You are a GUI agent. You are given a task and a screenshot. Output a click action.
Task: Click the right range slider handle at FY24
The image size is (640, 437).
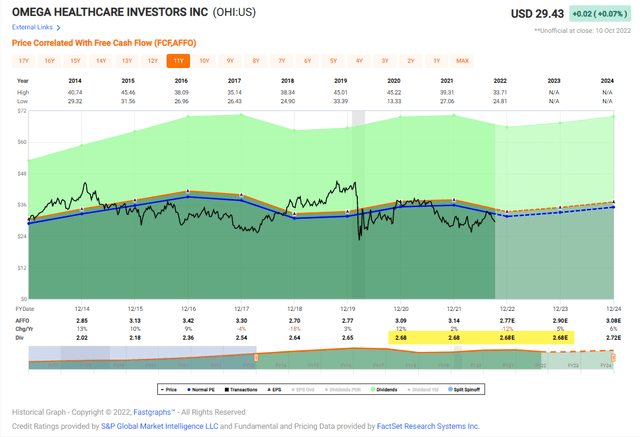tap(613, 358)
